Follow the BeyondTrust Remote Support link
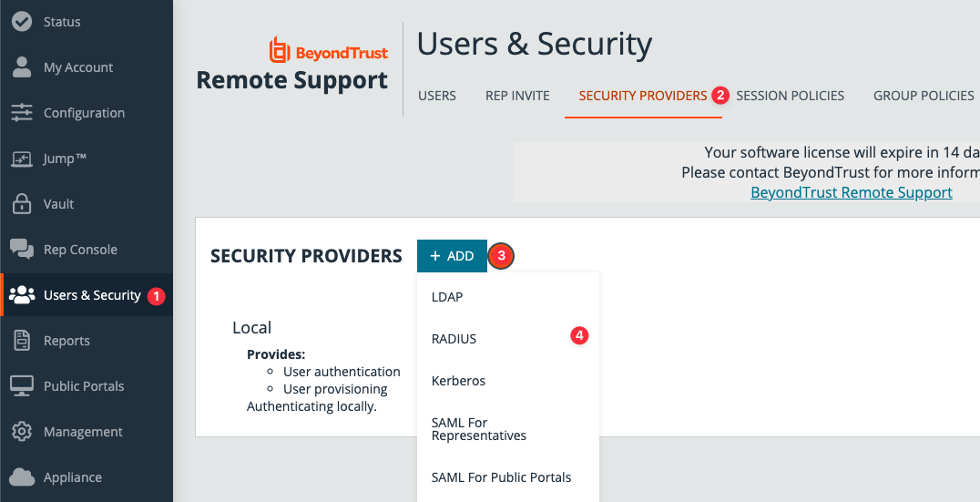This screenshot has width=980, height=502. tap(851, 192)
